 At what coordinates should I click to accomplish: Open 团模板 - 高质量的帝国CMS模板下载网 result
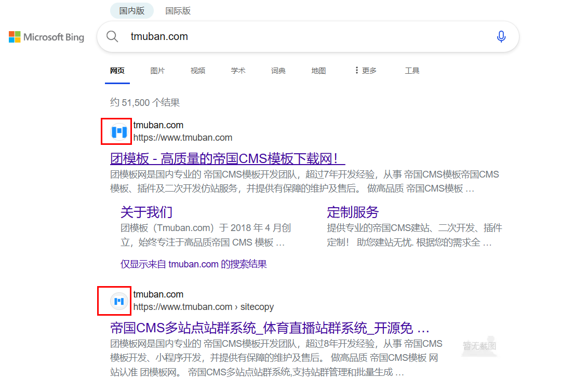click(228, 158)
